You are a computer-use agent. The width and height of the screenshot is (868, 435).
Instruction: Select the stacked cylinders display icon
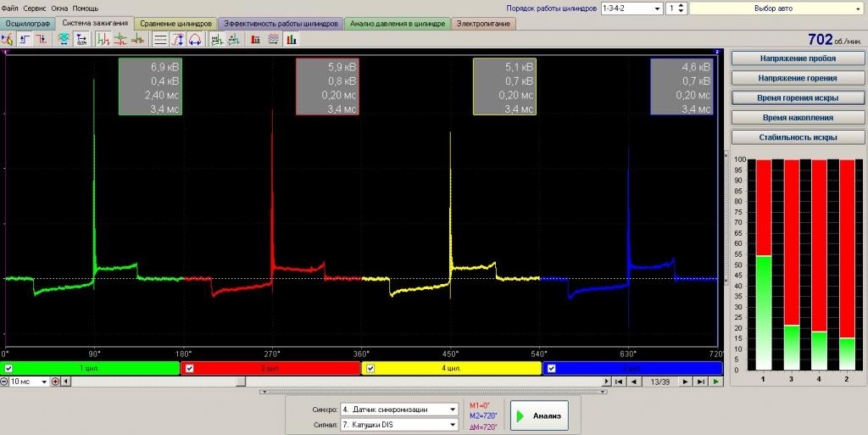point(120,39)
